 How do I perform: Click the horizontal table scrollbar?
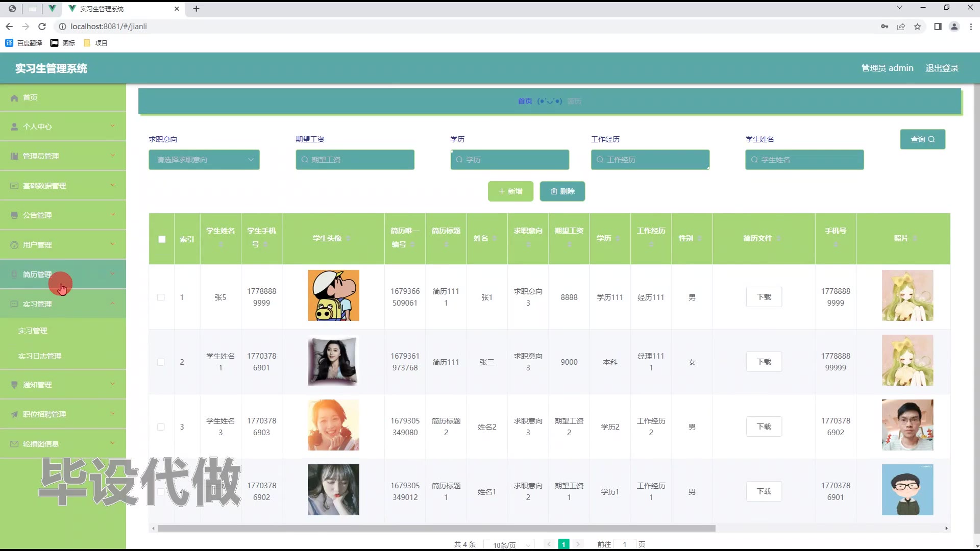pyautogui.click(x=436, y=529)
